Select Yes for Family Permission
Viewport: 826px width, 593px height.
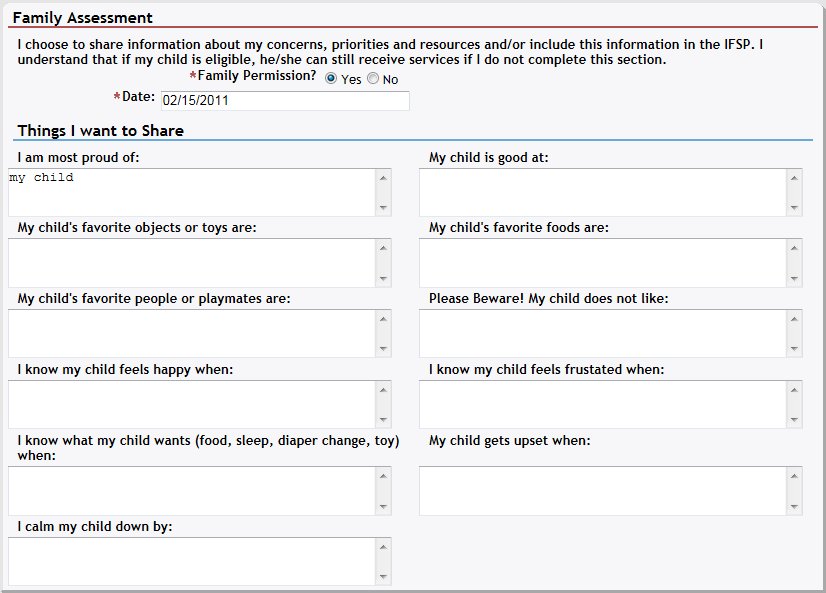click(x=331, y=79)
